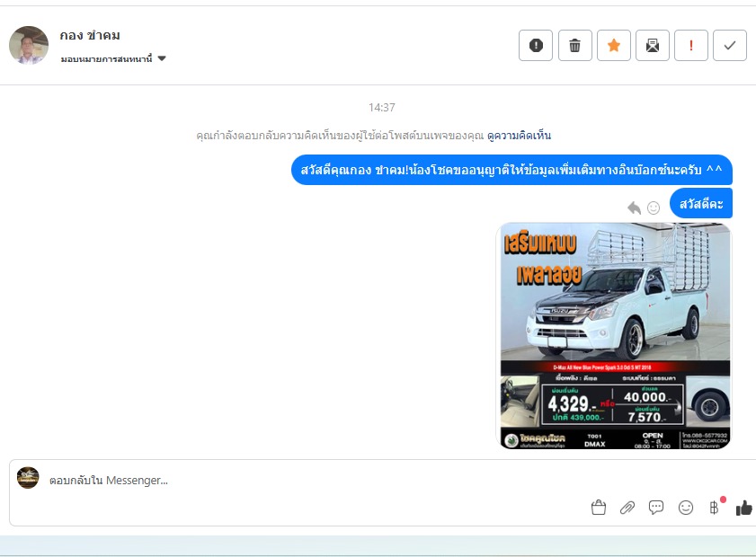Click the 14:37 timestamp

(x=382, y=108)
